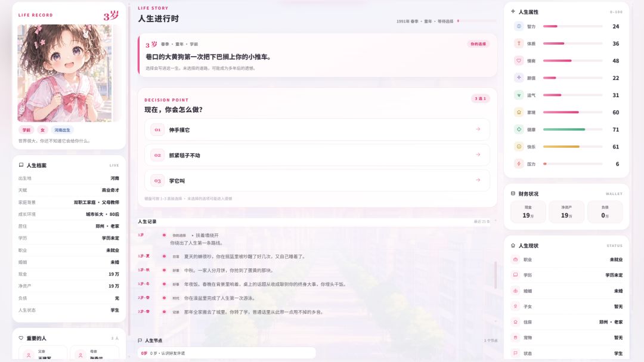Click the arrow on 学它叫 option

click(478, 180)
